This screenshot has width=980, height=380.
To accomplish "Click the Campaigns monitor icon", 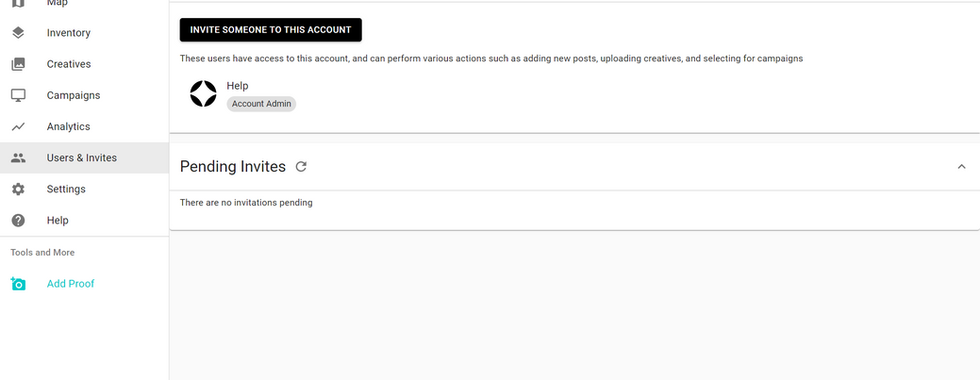I will [x=18, y=95].
